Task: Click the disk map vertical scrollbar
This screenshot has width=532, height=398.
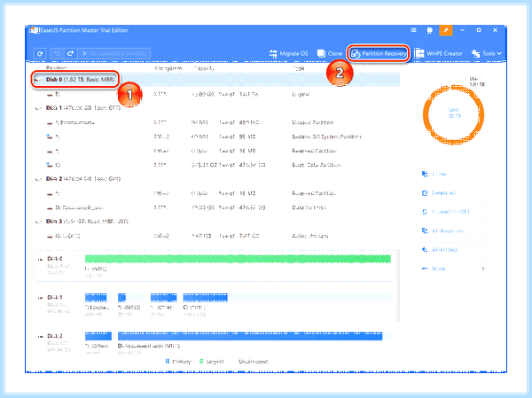Action: [398, 285]
